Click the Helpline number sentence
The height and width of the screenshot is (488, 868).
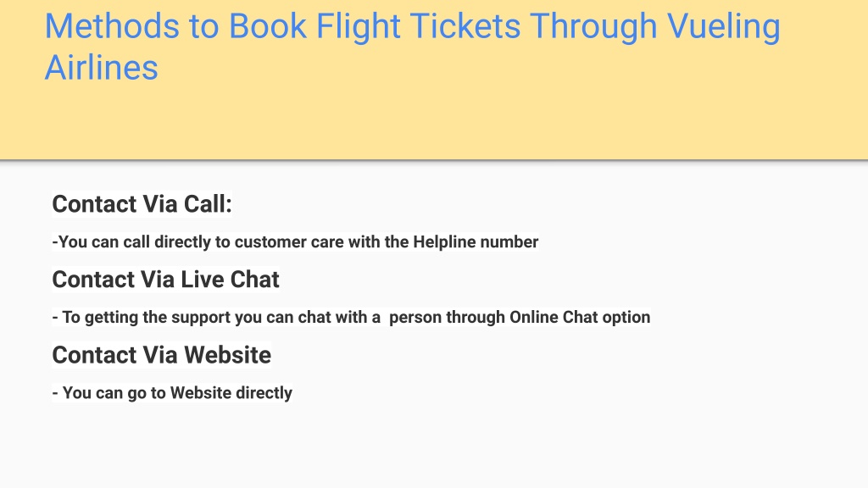point(295,242)
